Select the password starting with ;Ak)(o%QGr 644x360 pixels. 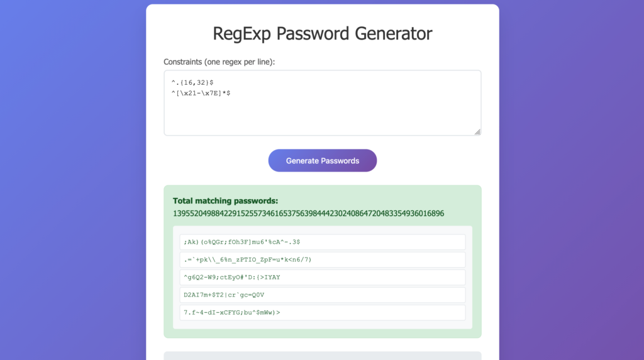tap(241, 242)
